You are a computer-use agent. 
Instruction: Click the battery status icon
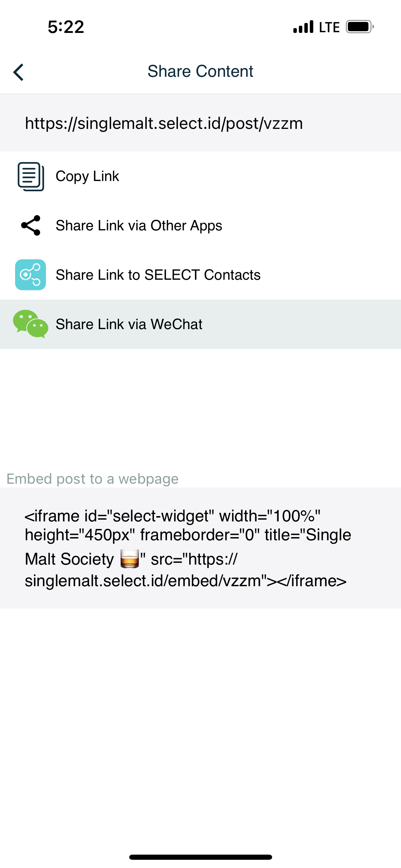click(359, 27)
